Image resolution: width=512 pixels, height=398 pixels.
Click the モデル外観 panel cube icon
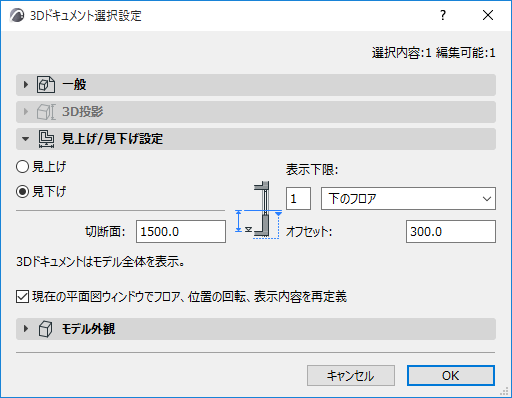click(46, 329)
